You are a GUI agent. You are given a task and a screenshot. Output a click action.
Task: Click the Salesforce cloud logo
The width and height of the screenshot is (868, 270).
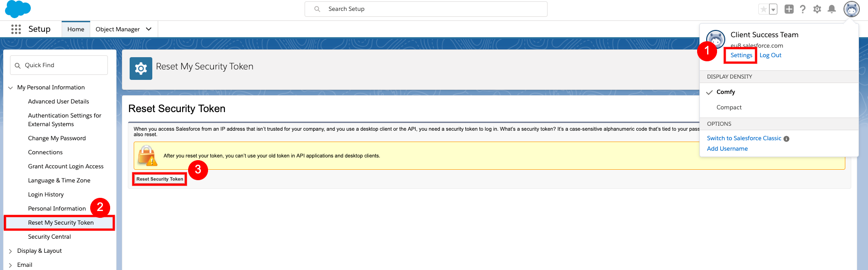[18, 9]
